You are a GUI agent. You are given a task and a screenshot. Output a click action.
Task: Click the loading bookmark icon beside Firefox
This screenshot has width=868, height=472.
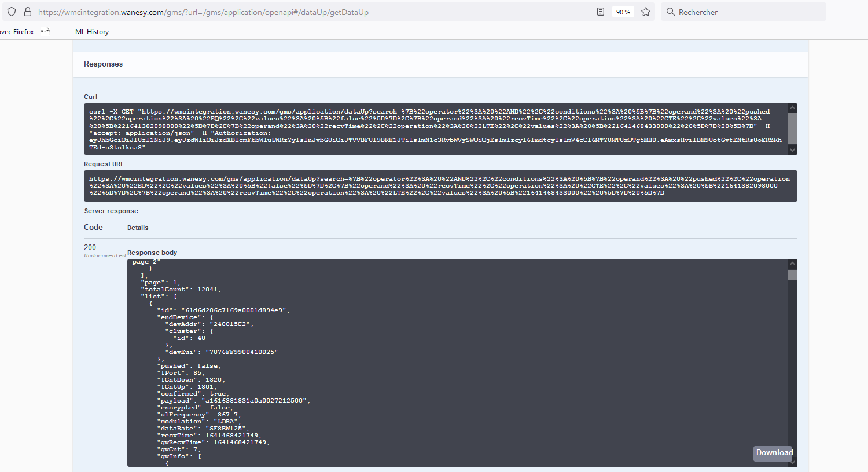(46, 31)
